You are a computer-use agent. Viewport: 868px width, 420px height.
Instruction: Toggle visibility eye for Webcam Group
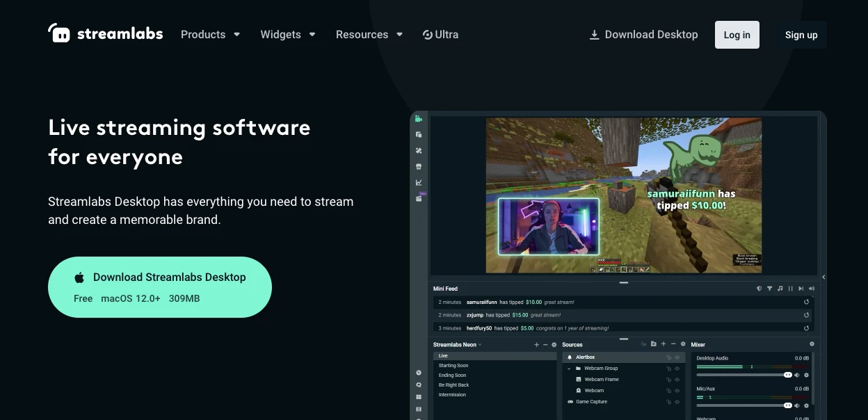point(677,369)
